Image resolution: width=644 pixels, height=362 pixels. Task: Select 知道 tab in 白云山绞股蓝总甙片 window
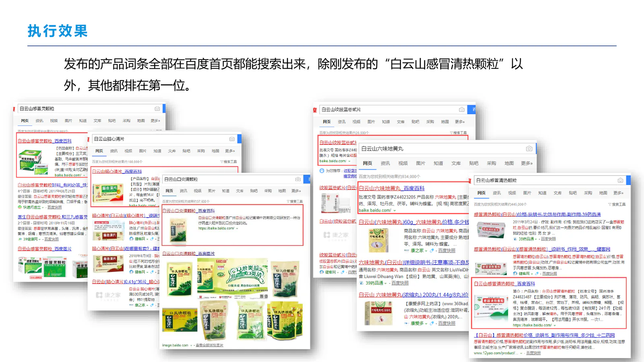pos(386,121)
